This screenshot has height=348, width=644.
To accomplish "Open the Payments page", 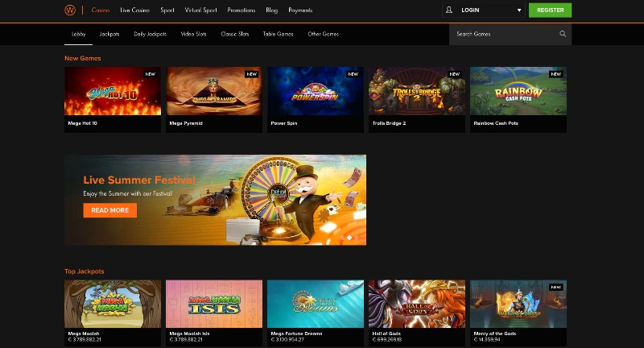I will pos(300,10).
